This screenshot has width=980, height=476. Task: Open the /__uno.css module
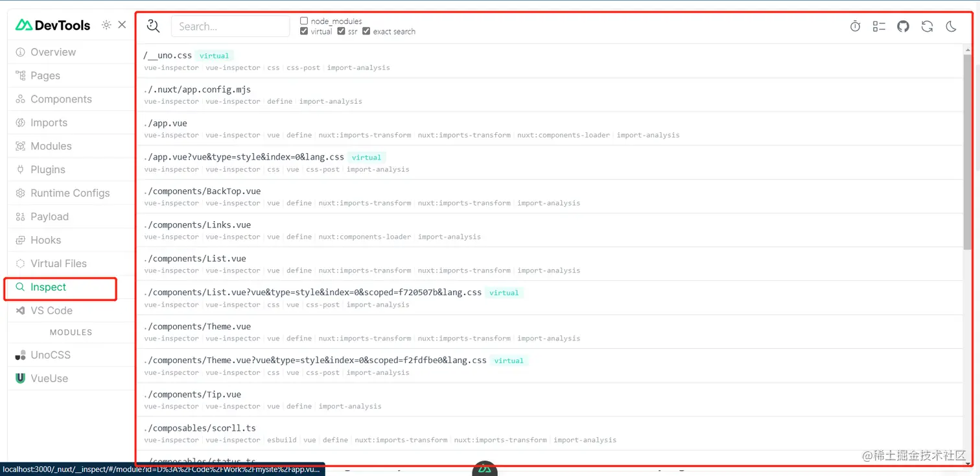550,61
